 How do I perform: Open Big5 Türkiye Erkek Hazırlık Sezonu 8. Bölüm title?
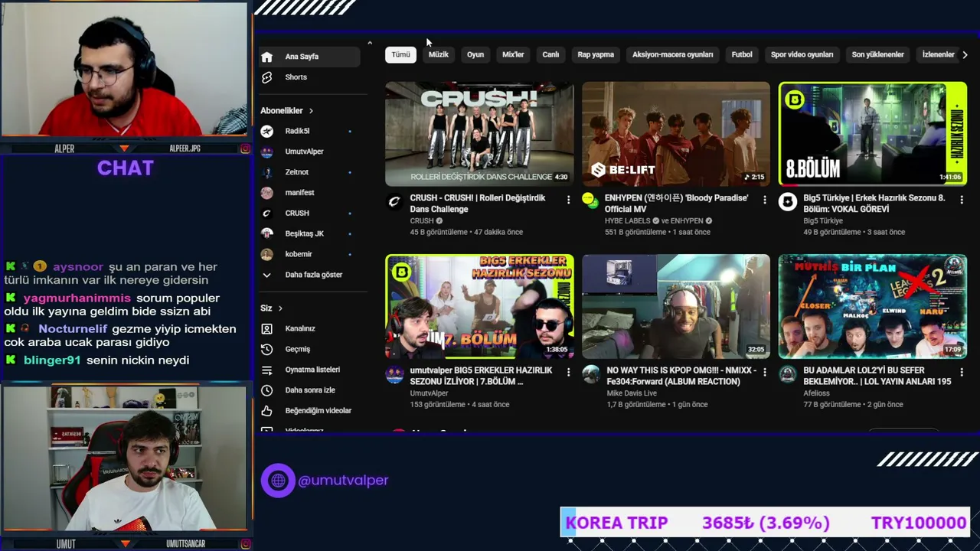[x=874, y=204]
